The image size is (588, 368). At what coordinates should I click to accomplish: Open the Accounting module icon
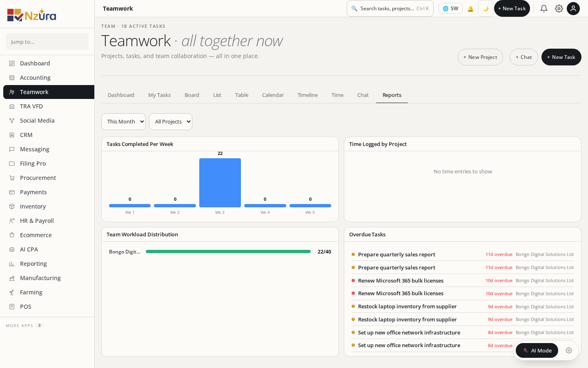(x=12, y=78)
